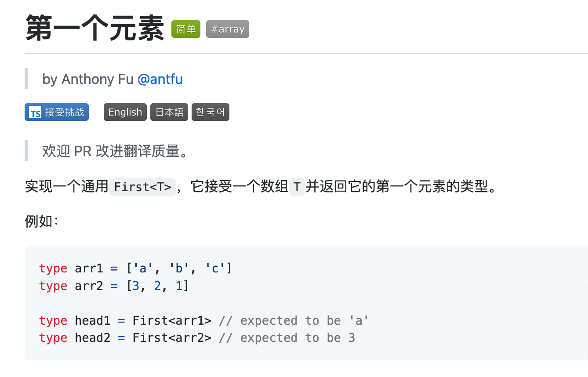
Task: Open the 日本語 translation badge
Action: 169,112
